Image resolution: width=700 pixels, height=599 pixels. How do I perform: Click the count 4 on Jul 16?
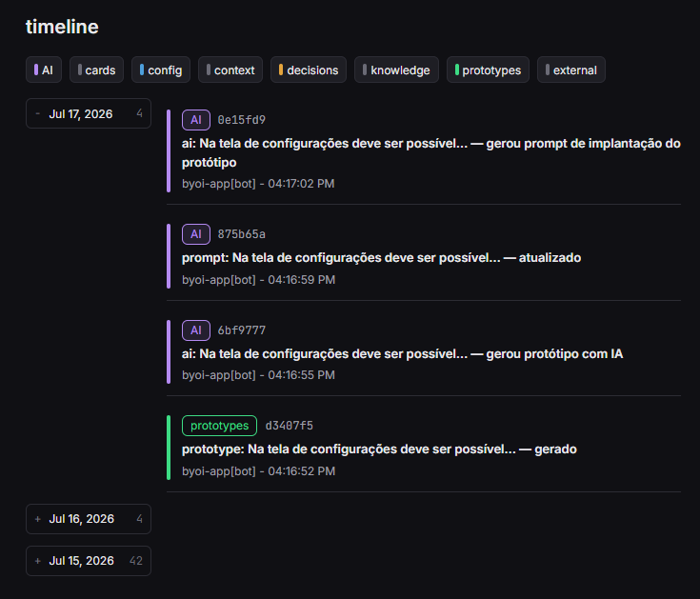[139, 519]
